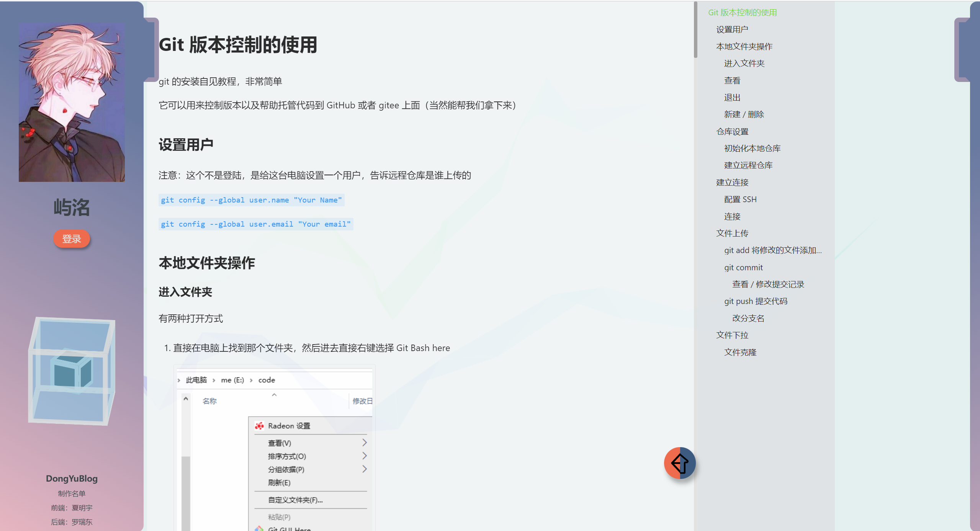Screen dimensions: 980x531
Task: Click 查看(V) in the screenshot context menu
Action: [x=280, y=443]
